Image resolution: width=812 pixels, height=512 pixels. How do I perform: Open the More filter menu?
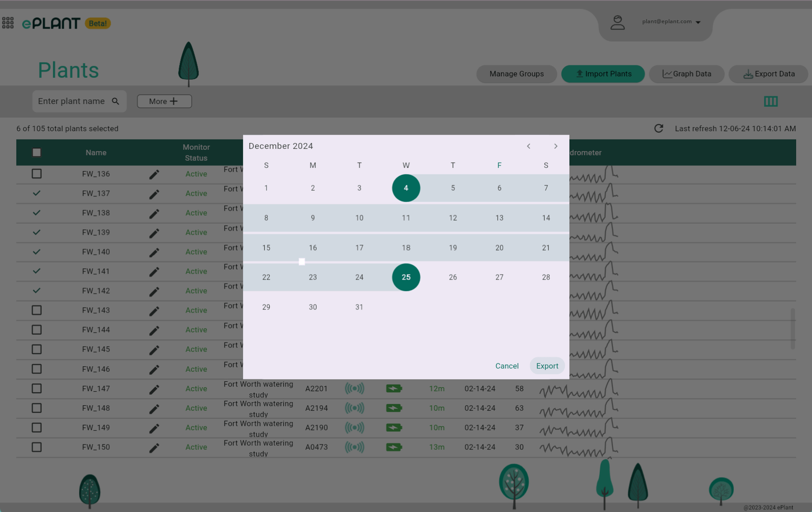(x=164, y=101)
